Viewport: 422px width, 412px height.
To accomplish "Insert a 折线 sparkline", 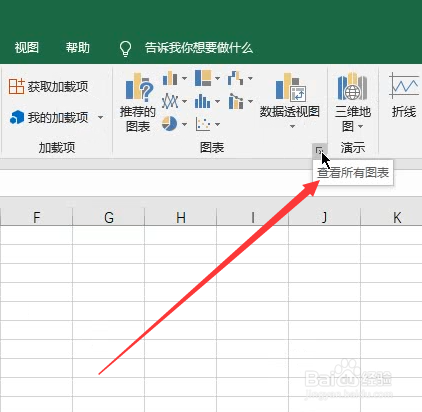I will [x=404, y=96].
